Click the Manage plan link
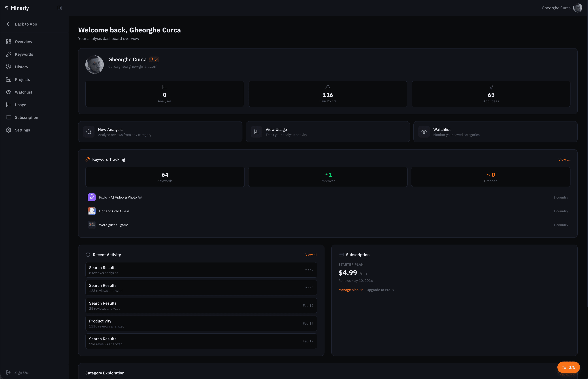This screenshot has height=379, width=588. click(x=351, y=290)
